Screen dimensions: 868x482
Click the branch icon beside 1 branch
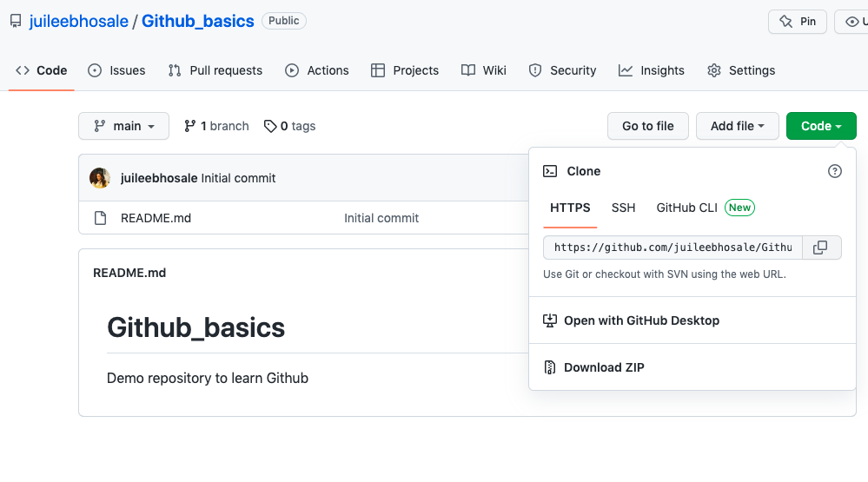click(189, 126)
